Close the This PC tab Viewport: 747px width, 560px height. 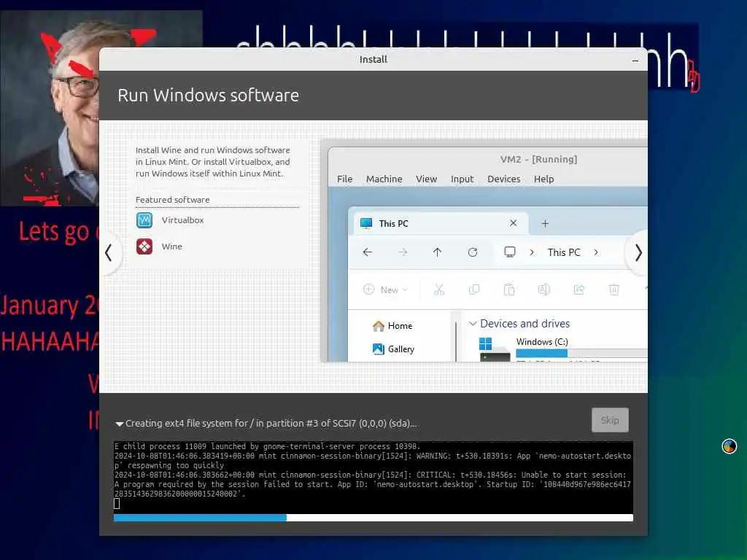coord(513,223)
